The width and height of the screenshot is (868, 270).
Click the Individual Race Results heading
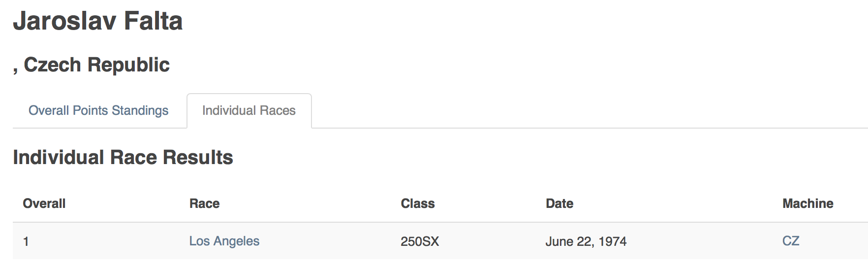pyautogui.click(x=123, y=158)
